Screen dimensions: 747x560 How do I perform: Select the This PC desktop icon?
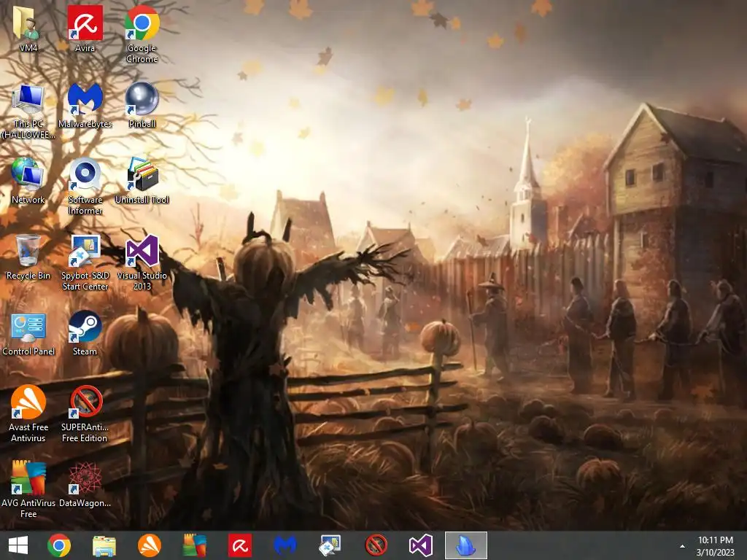click(x=28, y=111)
